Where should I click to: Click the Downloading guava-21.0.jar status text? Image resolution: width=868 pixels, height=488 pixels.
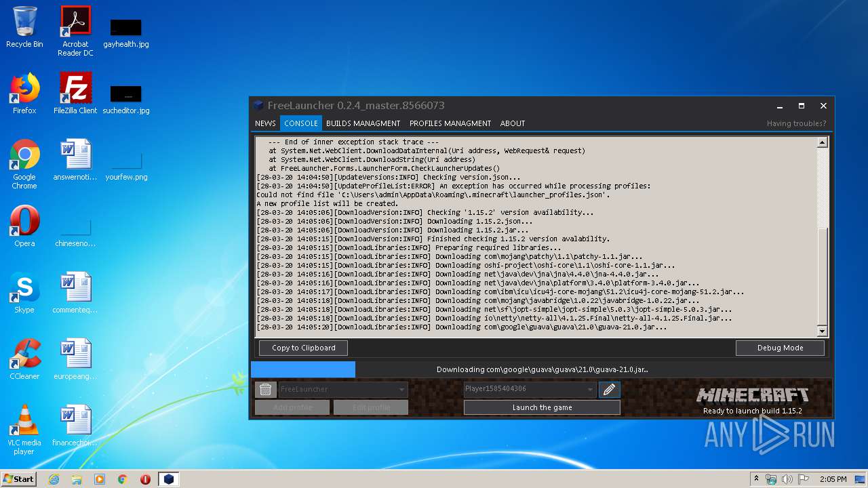542,369
